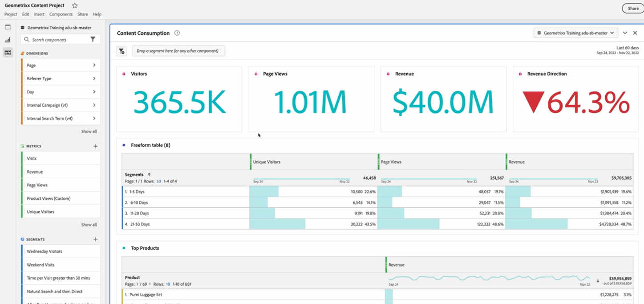Open the Components menu
The height and width of the screenshot is (304, 644).
[x=61, y=14]
